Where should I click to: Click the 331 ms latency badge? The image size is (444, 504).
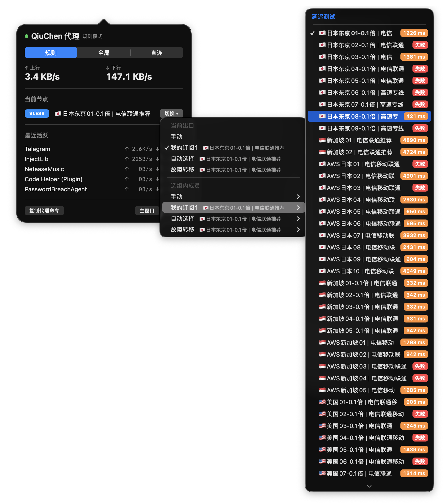416,319
